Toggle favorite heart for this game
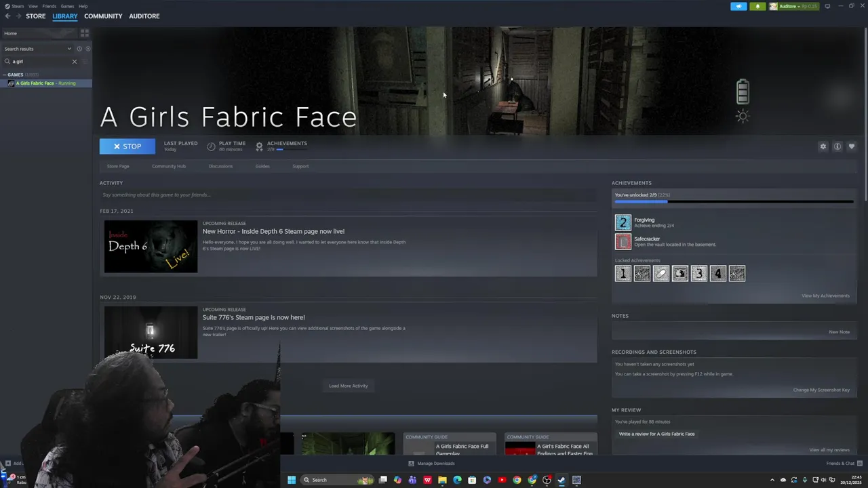This screenshot has height=488, width=868. pyautogui.click(x=852, y=146)
